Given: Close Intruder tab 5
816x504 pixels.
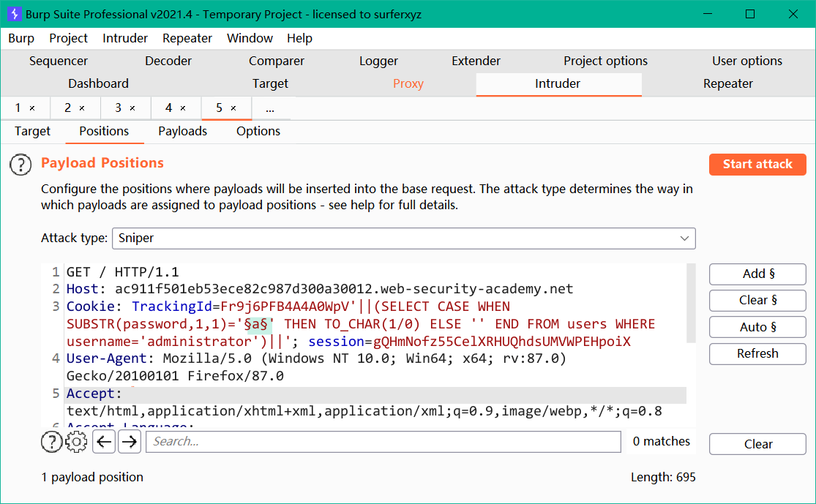Looking at the screenshot, I should 233,108.
